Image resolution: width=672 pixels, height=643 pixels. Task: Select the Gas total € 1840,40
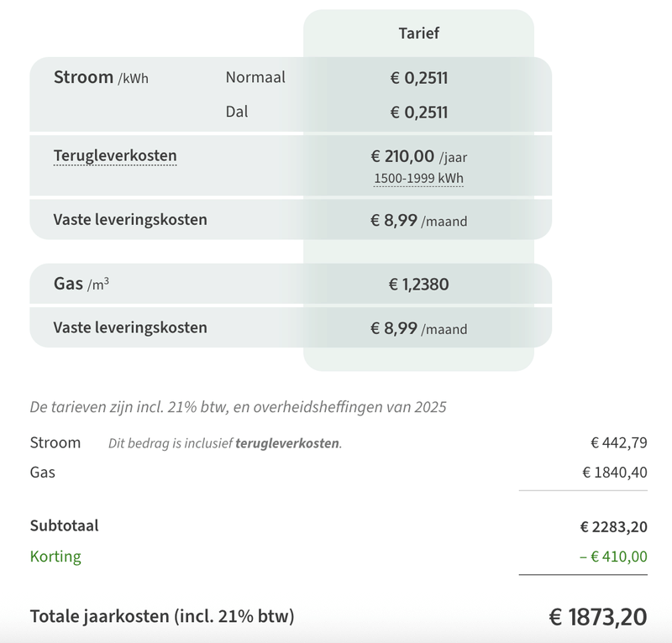[x=614, y=473]
